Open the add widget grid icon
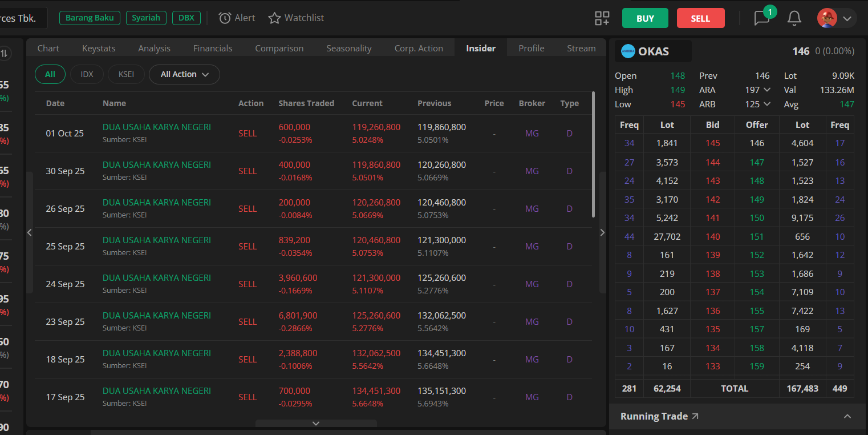This screenshot has width=868, height=435. coord(602,18)
